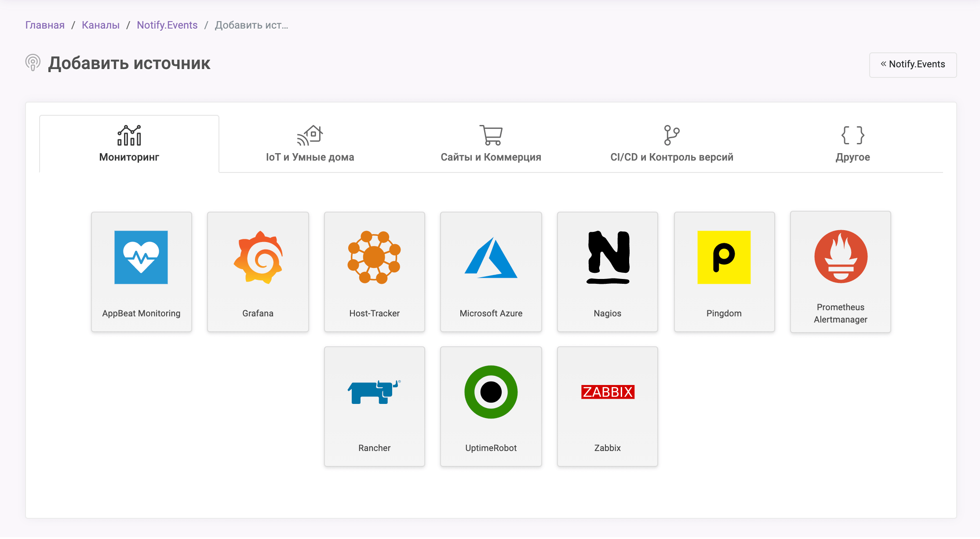Click the Мониторинг category tab

[x=129, y=143]
